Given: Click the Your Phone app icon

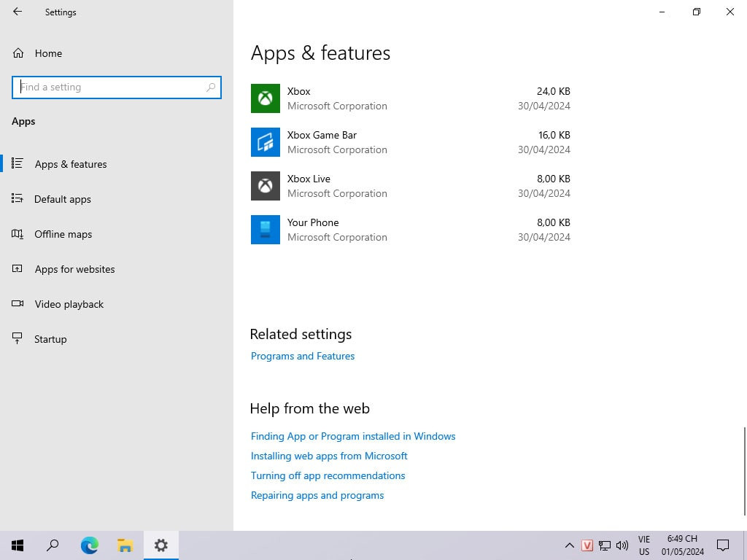Looking at the screenshot, I should tap(266, 230).
